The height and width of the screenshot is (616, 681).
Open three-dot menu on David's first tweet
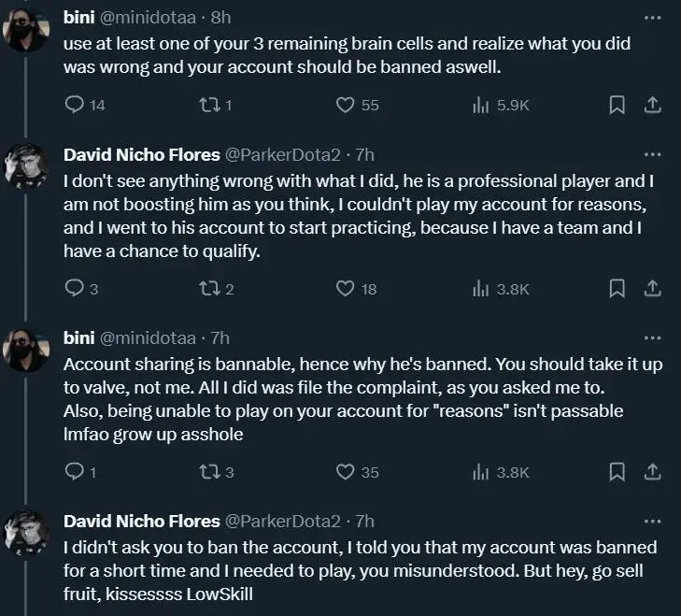(653, 153)
